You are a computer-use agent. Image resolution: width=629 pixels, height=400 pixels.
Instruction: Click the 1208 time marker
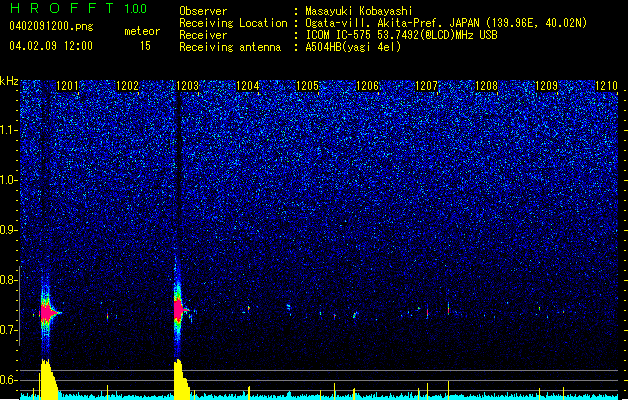click(486, 85)
